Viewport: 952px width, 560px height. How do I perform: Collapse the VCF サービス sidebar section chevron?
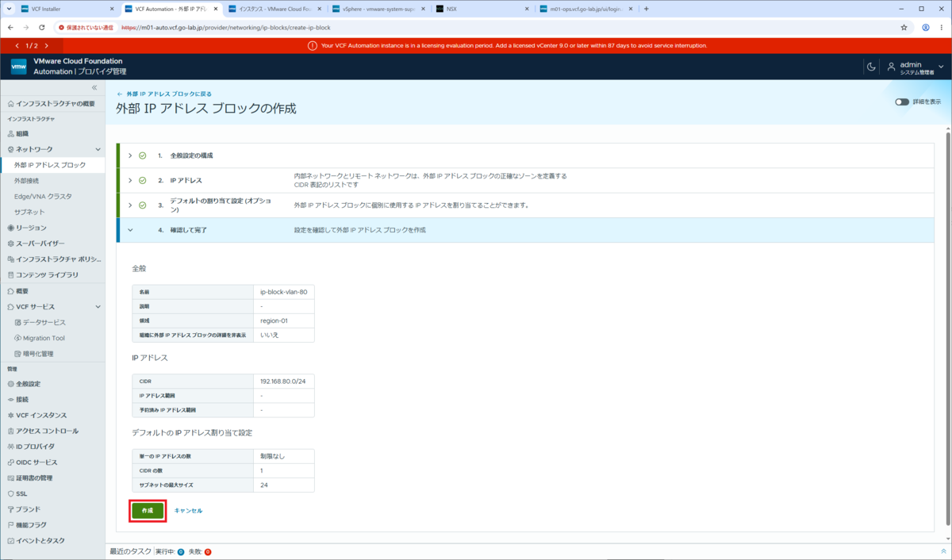pos(98,306)
